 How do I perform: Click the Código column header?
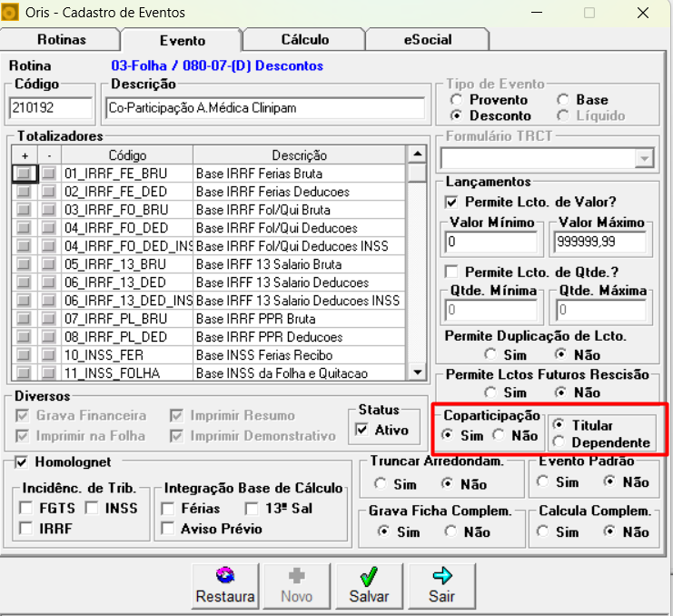tap(127, 155)
